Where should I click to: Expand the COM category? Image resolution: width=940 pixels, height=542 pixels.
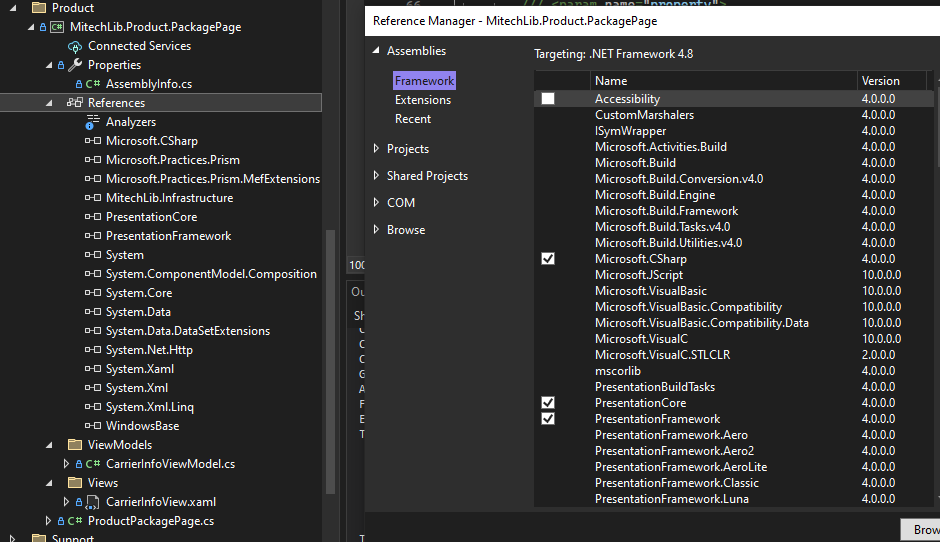376,203
